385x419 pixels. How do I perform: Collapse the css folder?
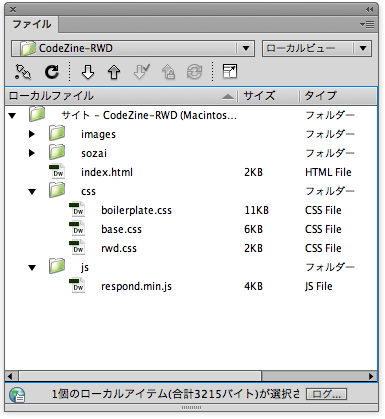coord(32,192)
